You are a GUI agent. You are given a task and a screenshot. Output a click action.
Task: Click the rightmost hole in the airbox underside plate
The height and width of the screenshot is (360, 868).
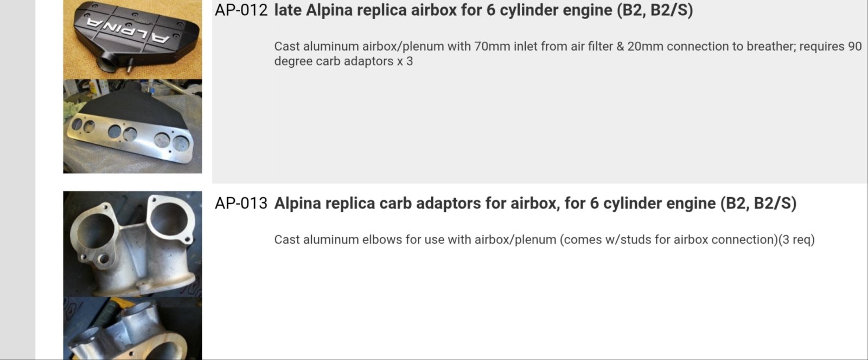click(x=180, y=143)
